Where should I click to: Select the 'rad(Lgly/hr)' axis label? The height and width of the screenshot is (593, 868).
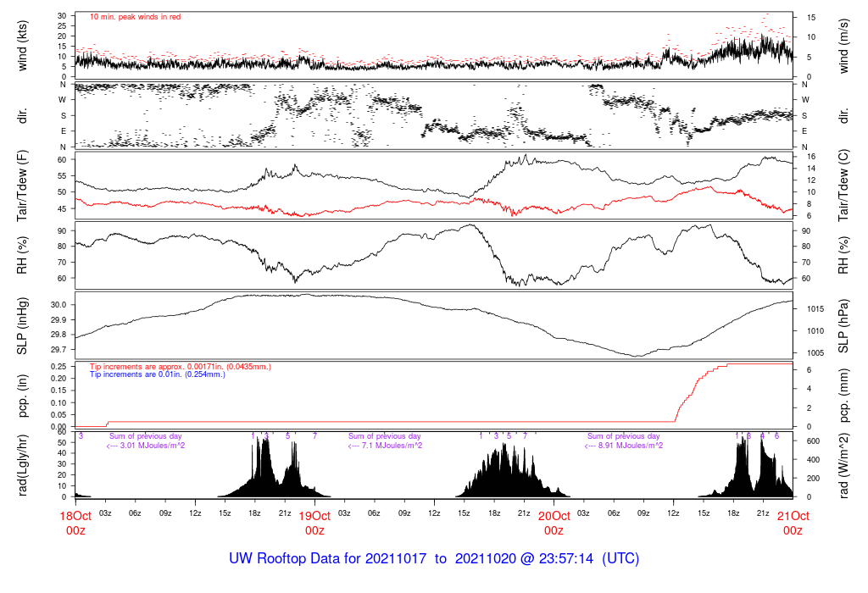click(22, 465)
